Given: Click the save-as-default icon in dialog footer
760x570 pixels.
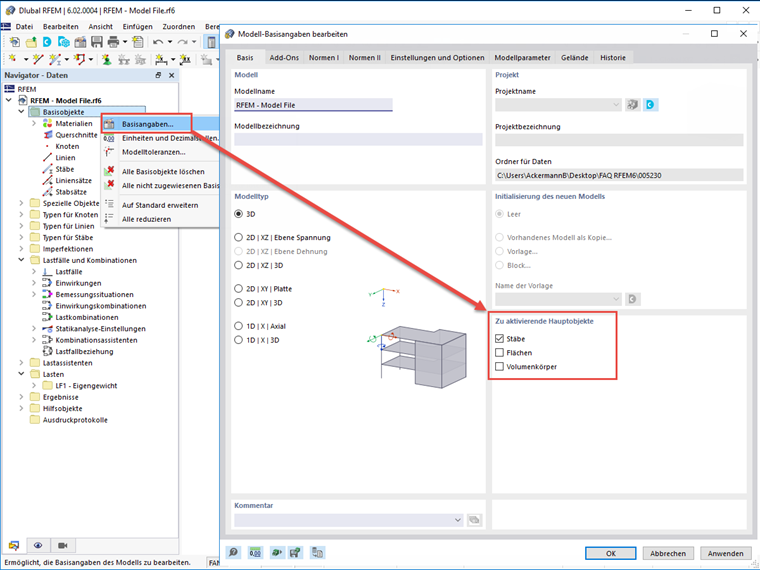Looking at the screenshot, I should click(x=295, y=553).
